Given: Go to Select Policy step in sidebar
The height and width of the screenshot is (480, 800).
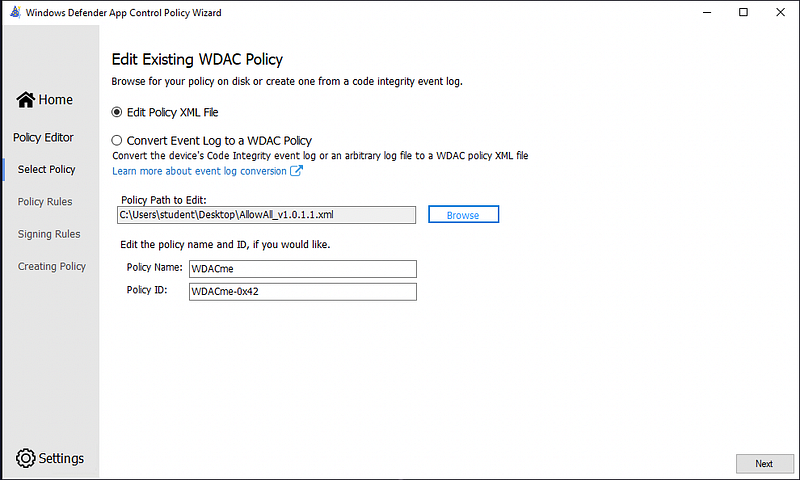Looking at the screenshot, I should point(46,170).
